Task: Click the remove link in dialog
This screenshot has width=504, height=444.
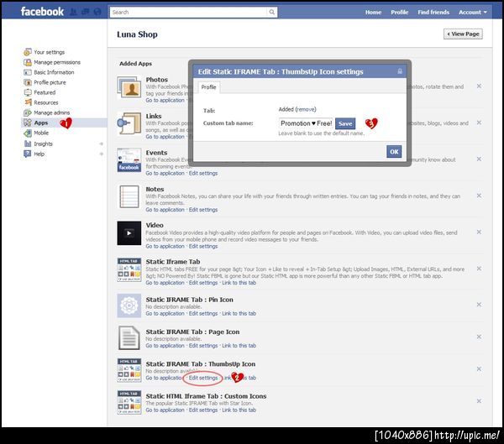Action: tap(306, 109)
